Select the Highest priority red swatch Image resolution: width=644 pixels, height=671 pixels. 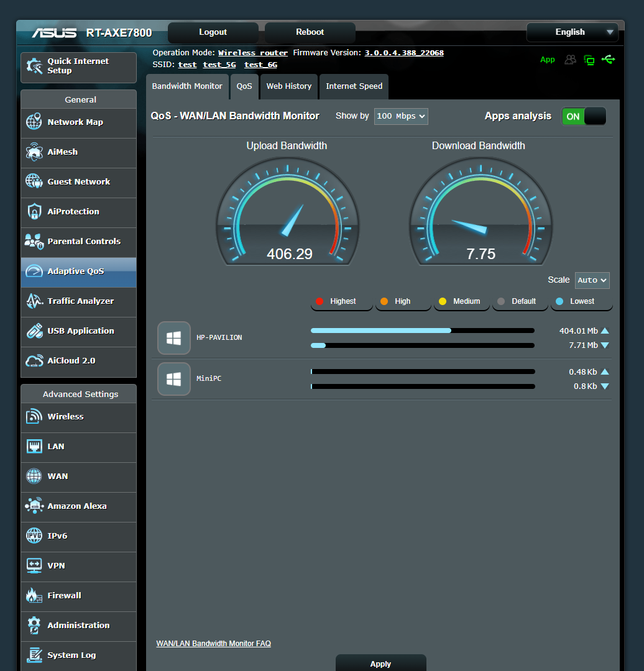point(320,301)
